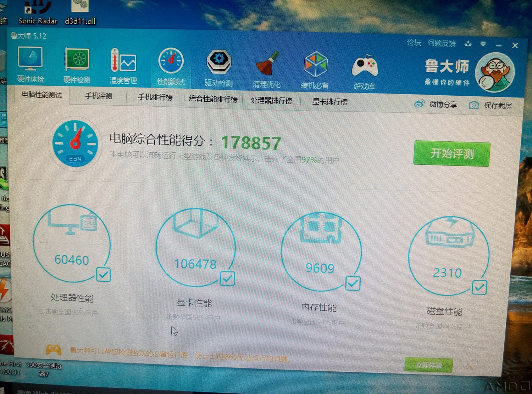The image size is (532, 394).
Task: Click the Weibo share icon
Action: pyautogui.click(x=420, y=104)
